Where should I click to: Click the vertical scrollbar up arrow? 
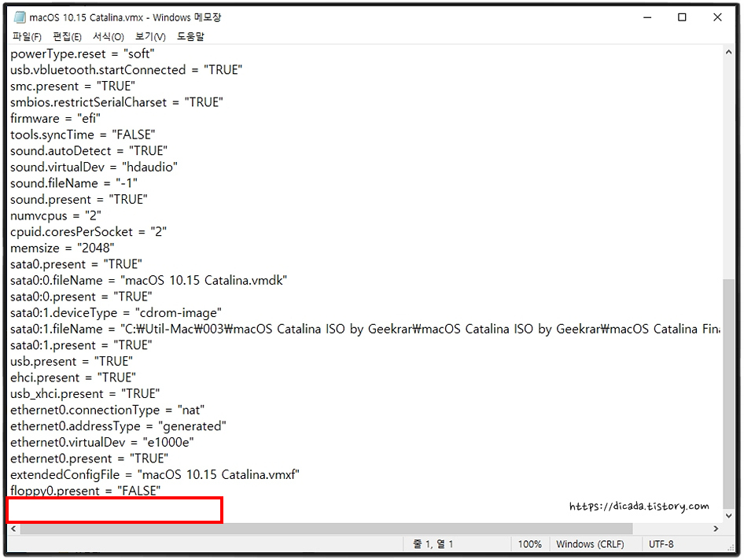(x=728, y=52)
